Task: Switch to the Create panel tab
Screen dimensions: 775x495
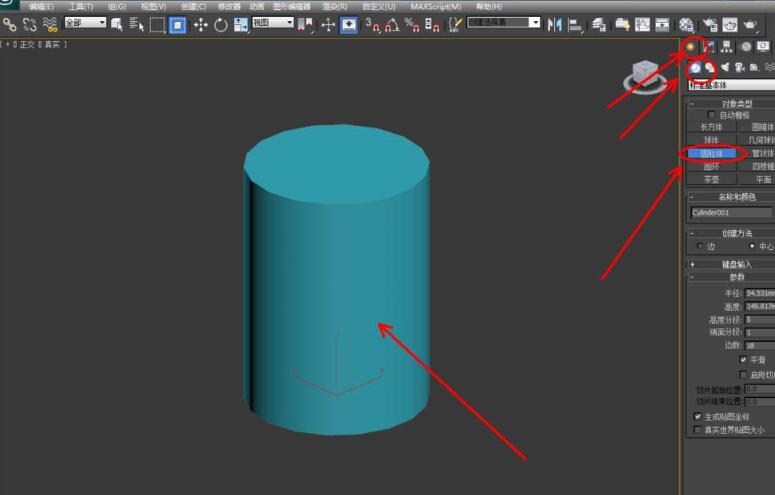Action: [x=690, y=47]
